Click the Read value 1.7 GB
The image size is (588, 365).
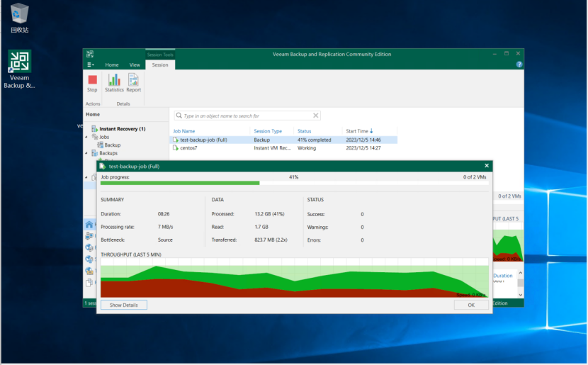(x=261, y=227)
